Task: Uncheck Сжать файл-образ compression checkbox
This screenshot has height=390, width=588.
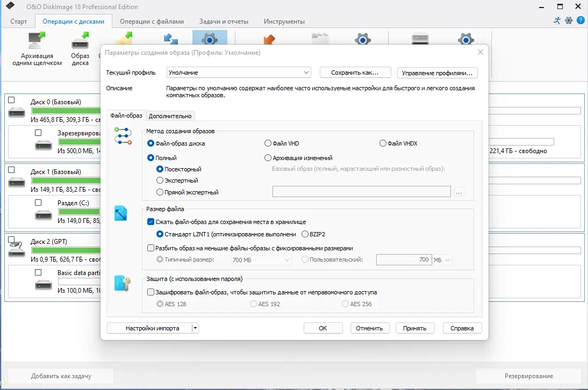Action: [x=150, y=222]
